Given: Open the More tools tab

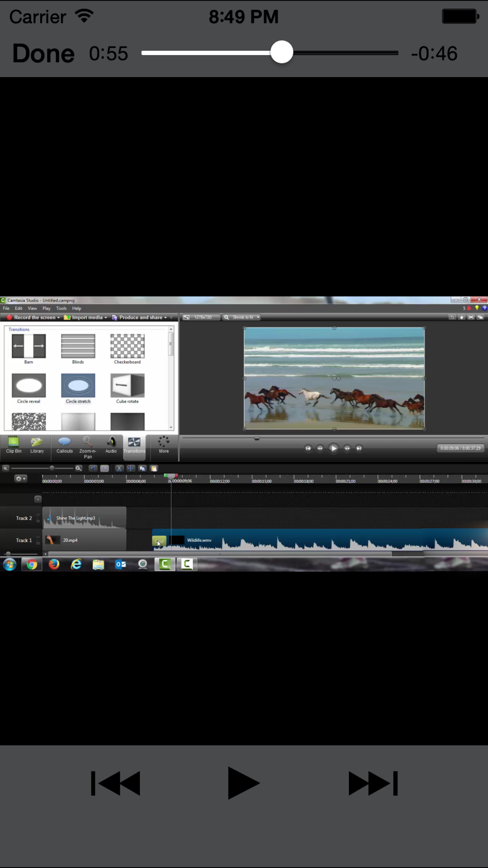Looking at the screenshot, I should pyautogui.click(x=163, y=445).
